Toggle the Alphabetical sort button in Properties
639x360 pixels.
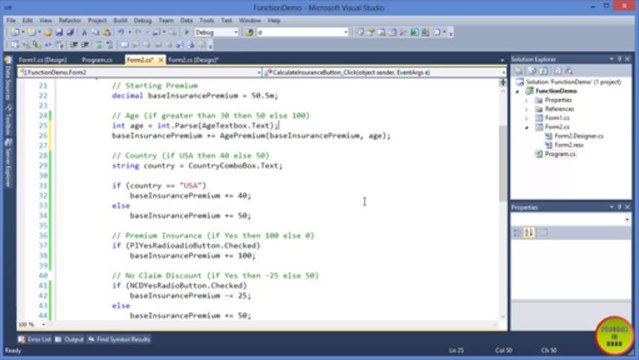[x=529, y=233]
